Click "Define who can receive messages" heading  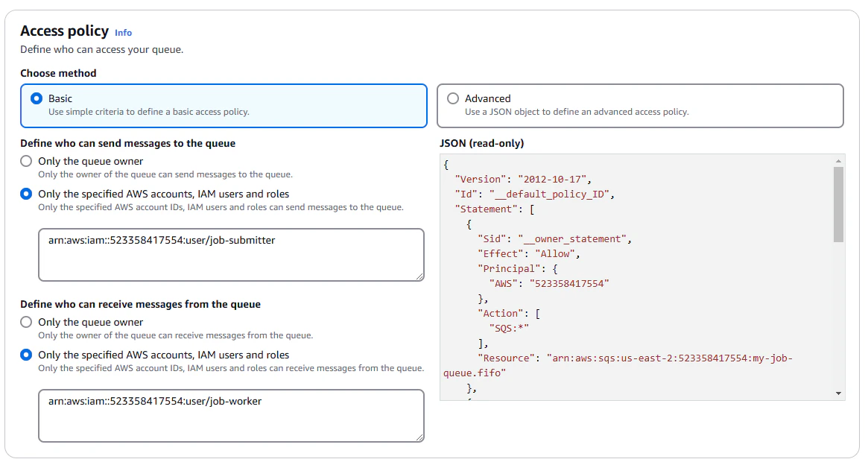tap(140, 304)
